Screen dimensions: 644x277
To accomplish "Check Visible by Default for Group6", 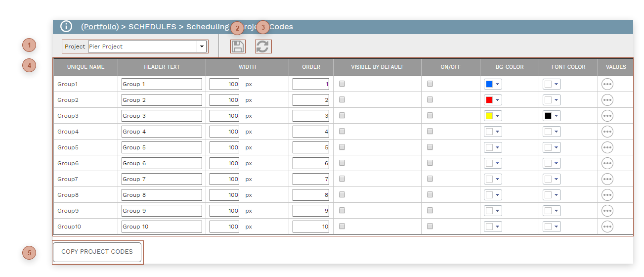I will (x=342, y=163).
